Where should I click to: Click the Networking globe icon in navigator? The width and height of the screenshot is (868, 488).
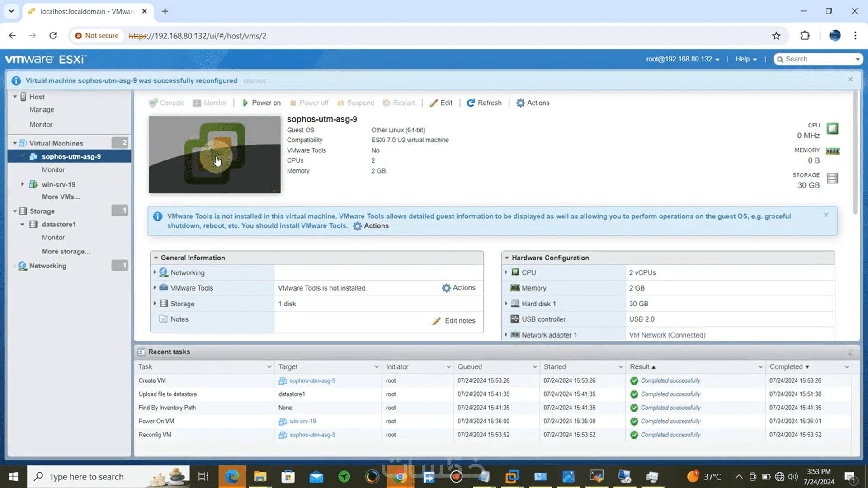22,266
